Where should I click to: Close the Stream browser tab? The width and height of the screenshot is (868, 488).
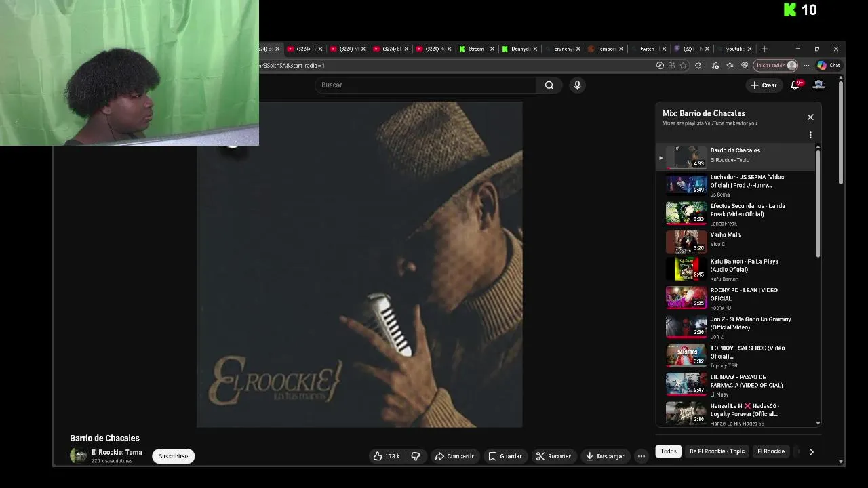[x=492, y=49]
